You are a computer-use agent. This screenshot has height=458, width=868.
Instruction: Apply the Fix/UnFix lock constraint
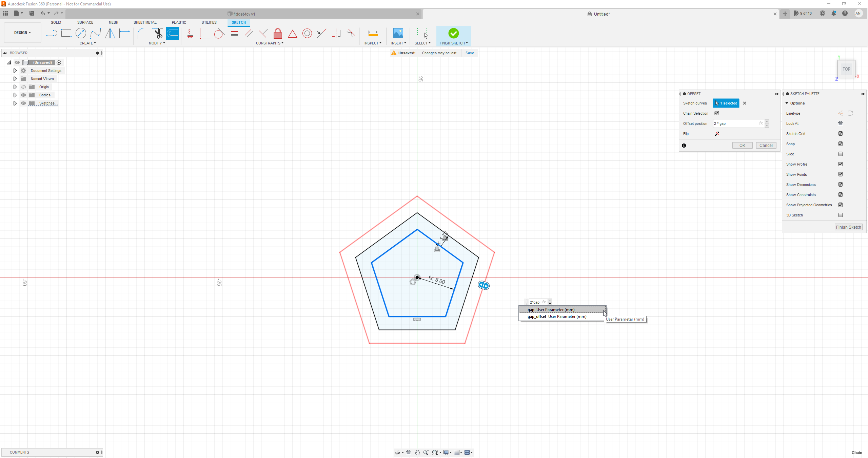tap(277, 33)
